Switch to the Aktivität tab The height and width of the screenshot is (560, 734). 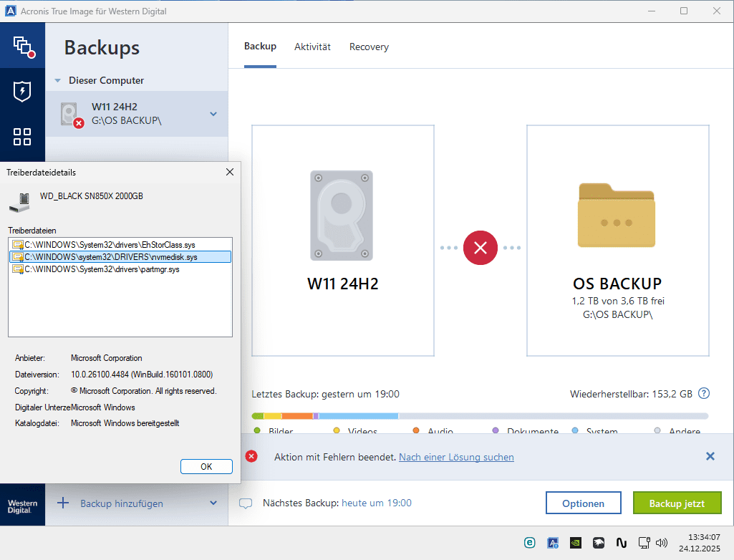point(312,47)
